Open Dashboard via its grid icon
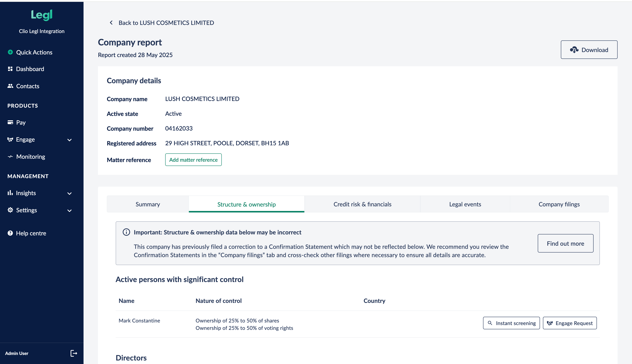632x364 pixels. coord(10,69)
